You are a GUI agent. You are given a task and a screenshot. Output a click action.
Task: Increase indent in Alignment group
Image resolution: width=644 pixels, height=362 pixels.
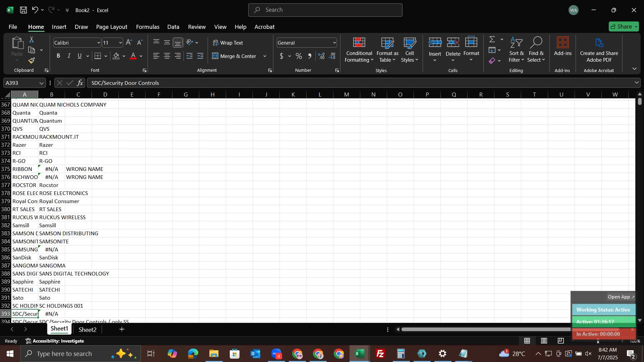point(200,56)
